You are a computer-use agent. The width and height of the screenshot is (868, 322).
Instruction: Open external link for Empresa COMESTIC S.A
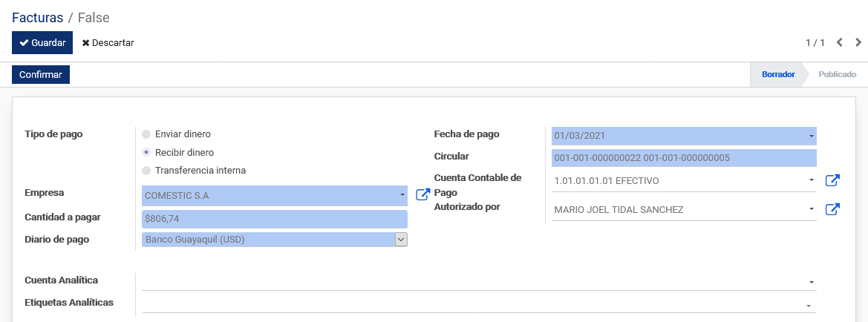tap(423, 194)
